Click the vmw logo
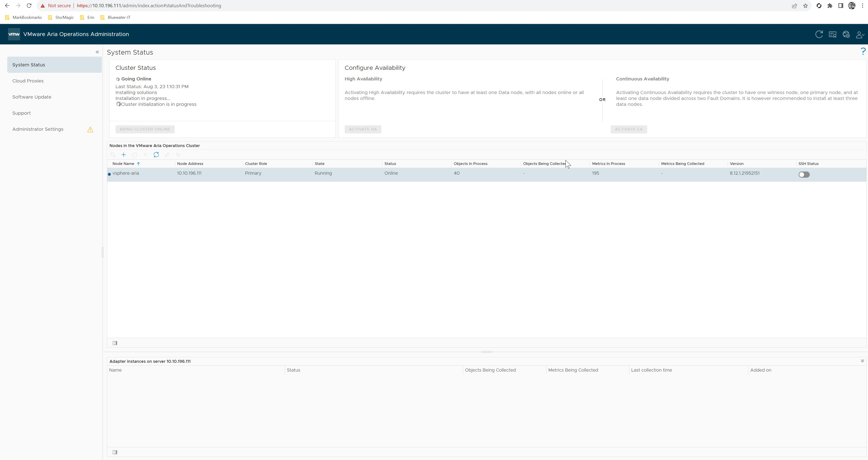This screenshot has width=868, height=460. click(14, 34)
